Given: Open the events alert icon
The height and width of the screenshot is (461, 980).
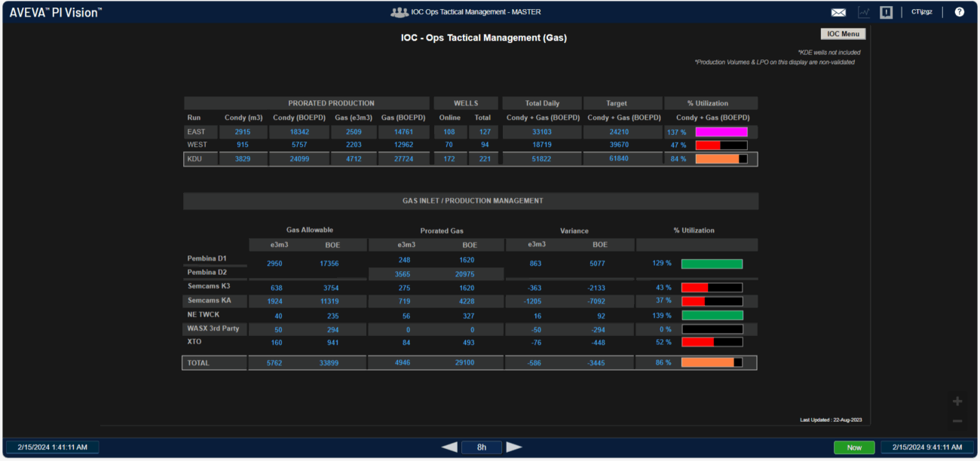Looking at the screenshot, I should (887, 12).
